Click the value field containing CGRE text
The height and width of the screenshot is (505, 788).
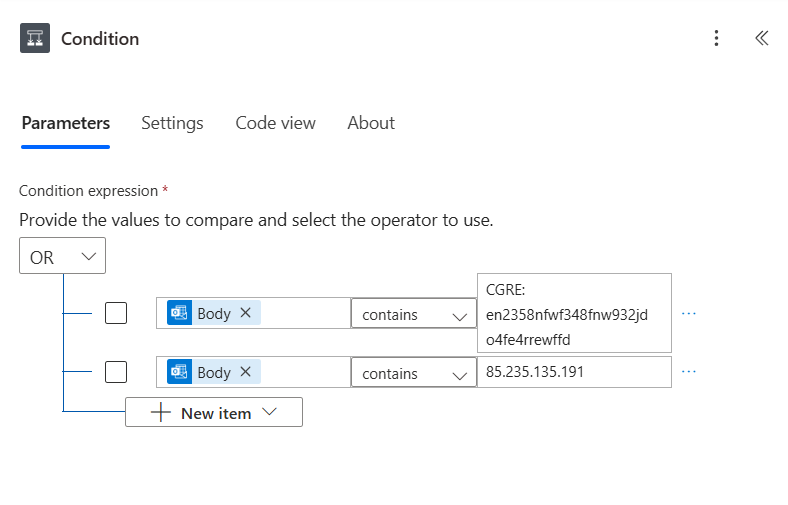tap(574, 314)
